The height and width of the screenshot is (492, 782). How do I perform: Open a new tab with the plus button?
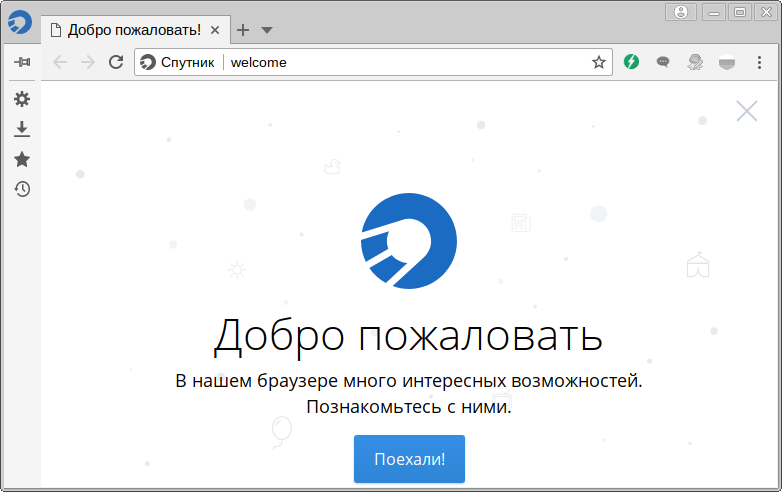(x=243, y=30)
